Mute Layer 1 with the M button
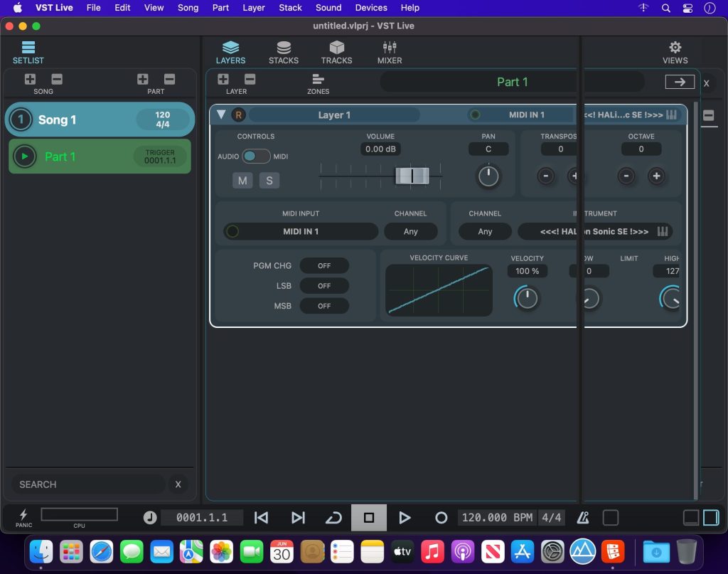Viewport: 728px width, 574px height. pos(242,181)
